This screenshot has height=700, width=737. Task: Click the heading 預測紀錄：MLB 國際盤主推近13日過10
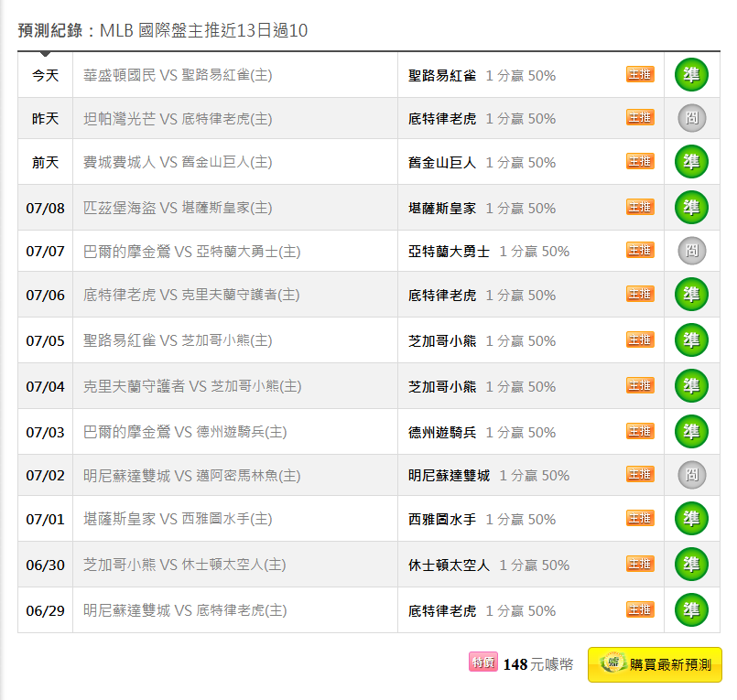163,30
